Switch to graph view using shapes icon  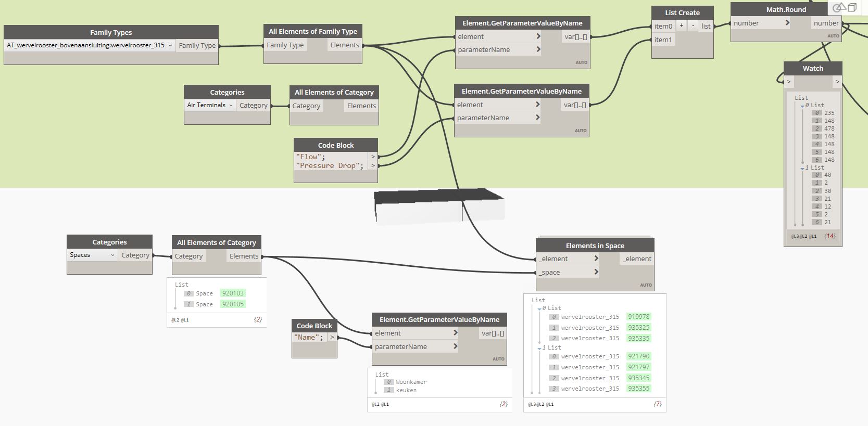click(x=839, y=7)
